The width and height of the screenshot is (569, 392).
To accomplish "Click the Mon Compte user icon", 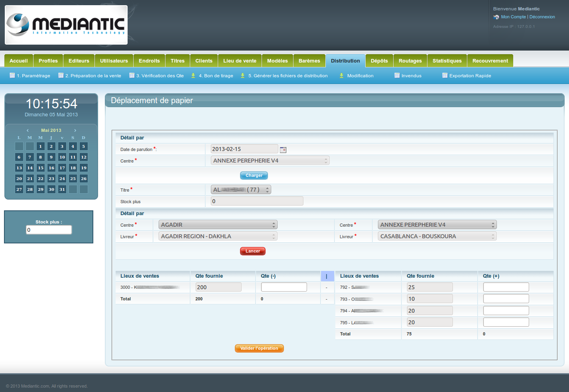I will coord(496,17).
